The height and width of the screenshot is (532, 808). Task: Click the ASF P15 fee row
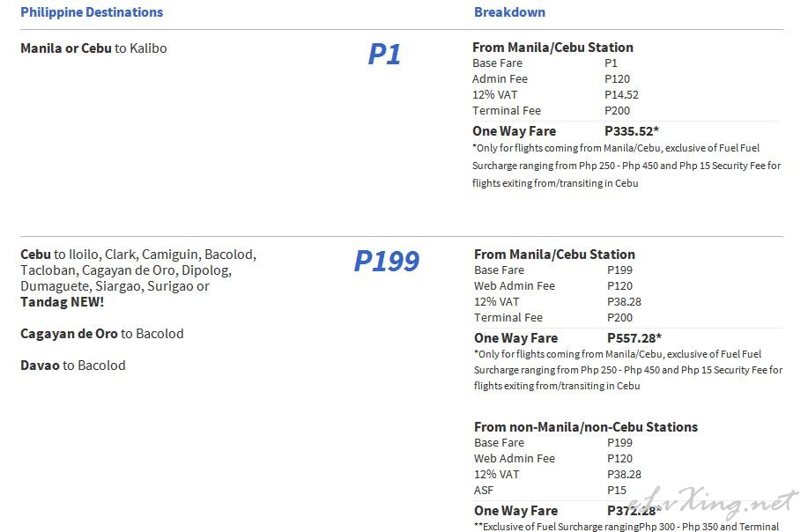coord(551,491)
